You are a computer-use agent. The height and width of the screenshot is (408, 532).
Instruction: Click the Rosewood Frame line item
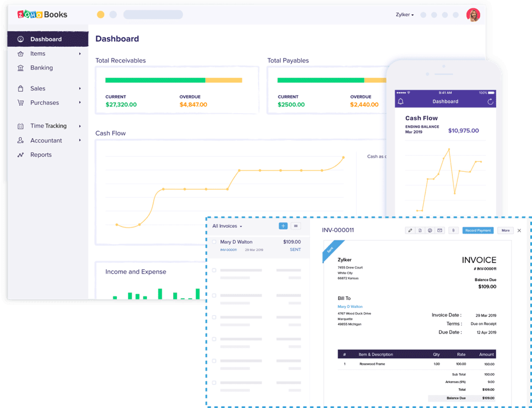(x=372, y=364)
